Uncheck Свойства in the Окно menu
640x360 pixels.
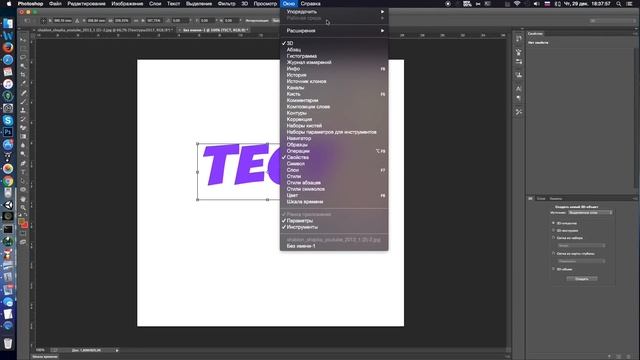tap(334, 158)
